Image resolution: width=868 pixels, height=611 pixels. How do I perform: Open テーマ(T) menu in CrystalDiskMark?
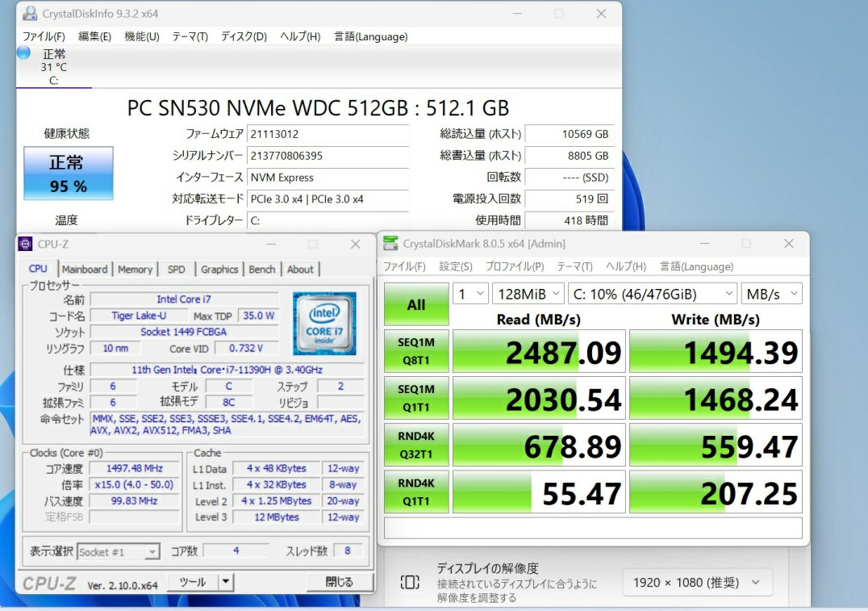click(574, 266)
